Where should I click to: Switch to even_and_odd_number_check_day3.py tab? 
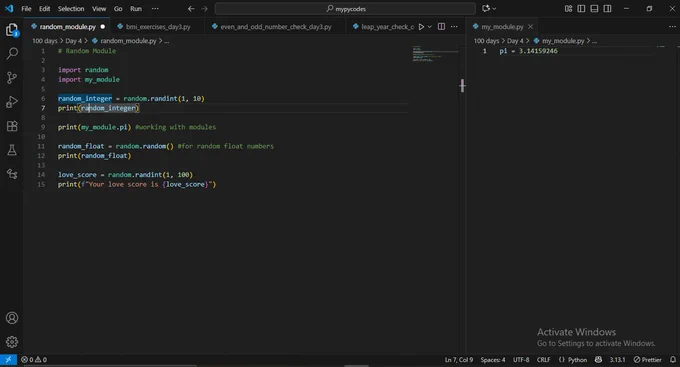[x=275, y=26]
